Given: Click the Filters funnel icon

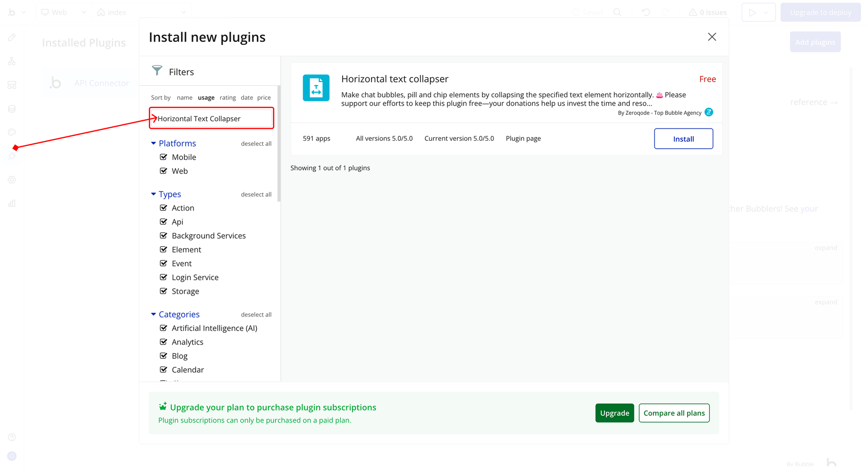Looking at the screenshot, I should point(157,71).
